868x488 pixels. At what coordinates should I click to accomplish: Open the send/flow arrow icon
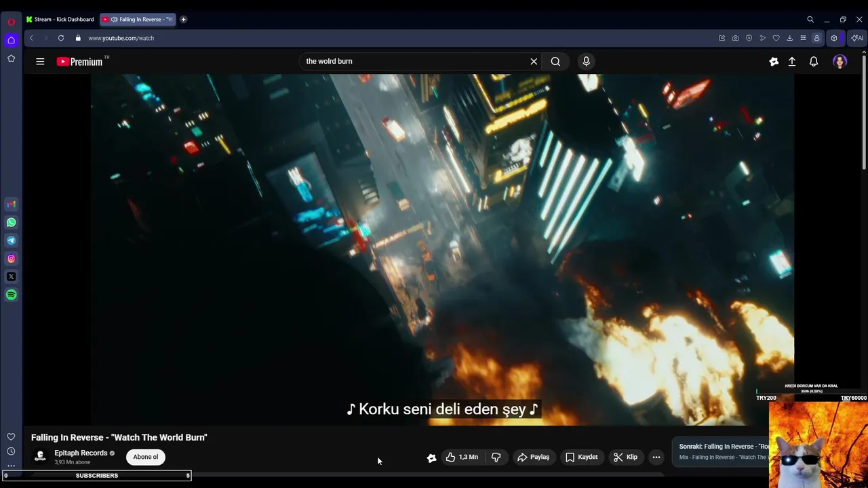pos(763,38)
